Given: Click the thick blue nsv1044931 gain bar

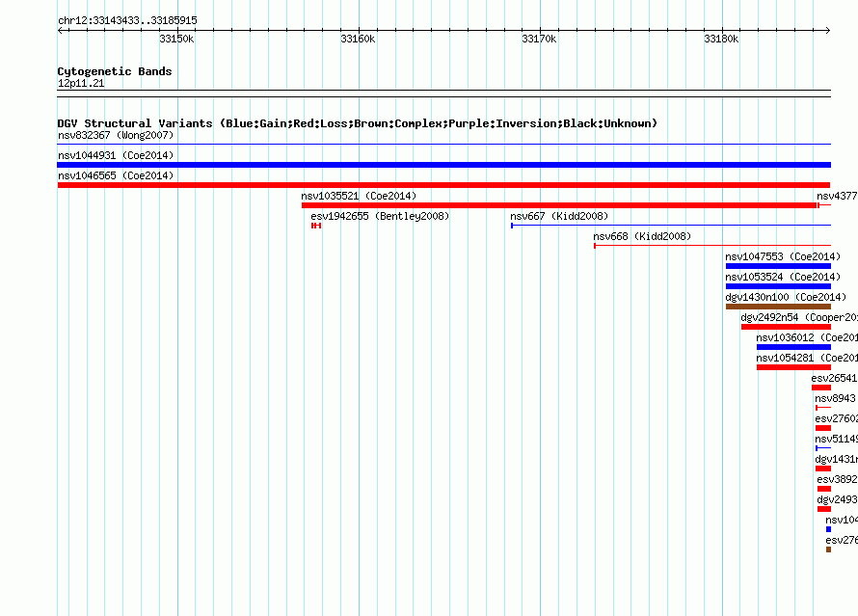Looking at the screenshot, I should coord(443,165).
